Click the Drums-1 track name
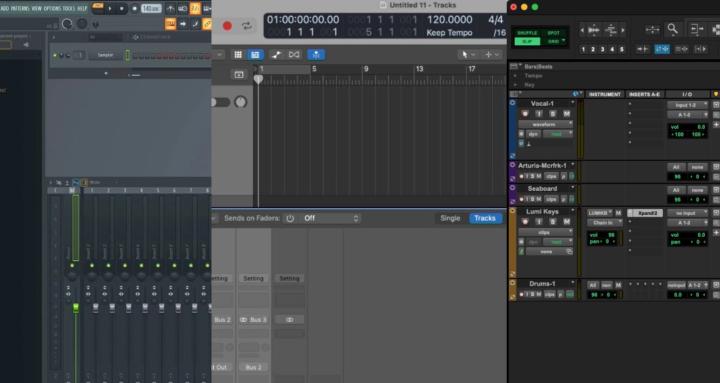The height and width of the screenshot is (383, 720). pos(542,284)
